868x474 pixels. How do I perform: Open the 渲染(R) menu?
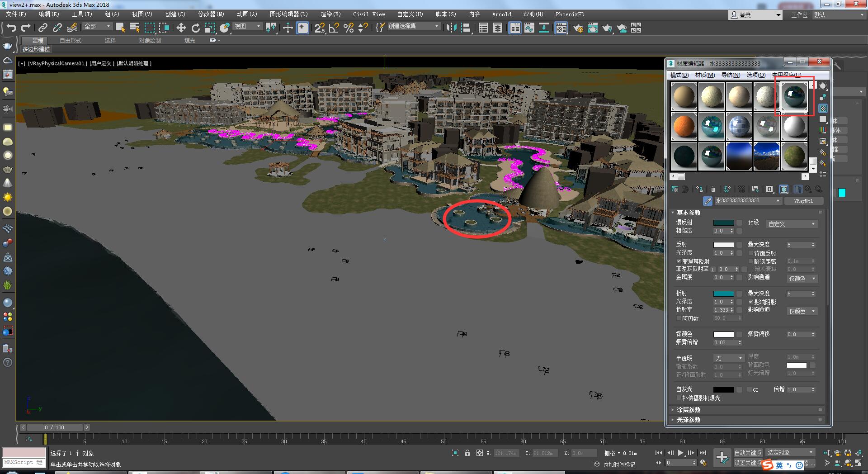coord(330,14)
